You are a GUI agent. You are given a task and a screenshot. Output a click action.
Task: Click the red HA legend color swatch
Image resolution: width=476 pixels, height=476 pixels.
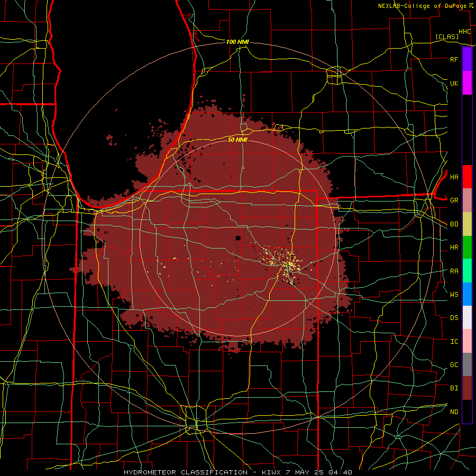click(x=467, y=177)
